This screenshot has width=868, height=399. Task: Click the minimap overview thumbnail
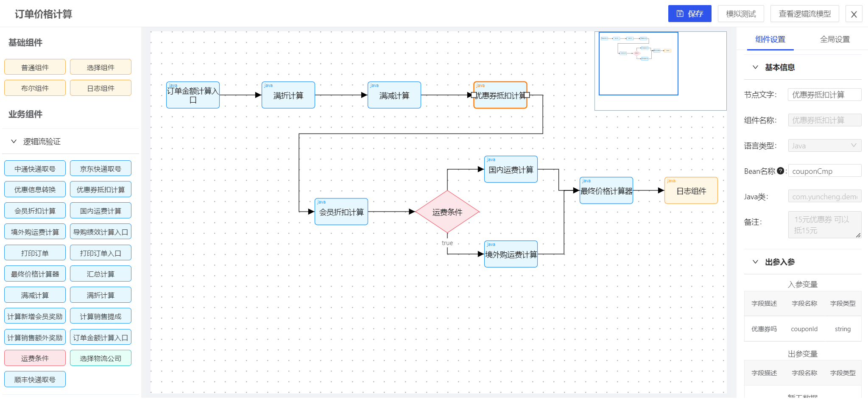coord(638,64)
